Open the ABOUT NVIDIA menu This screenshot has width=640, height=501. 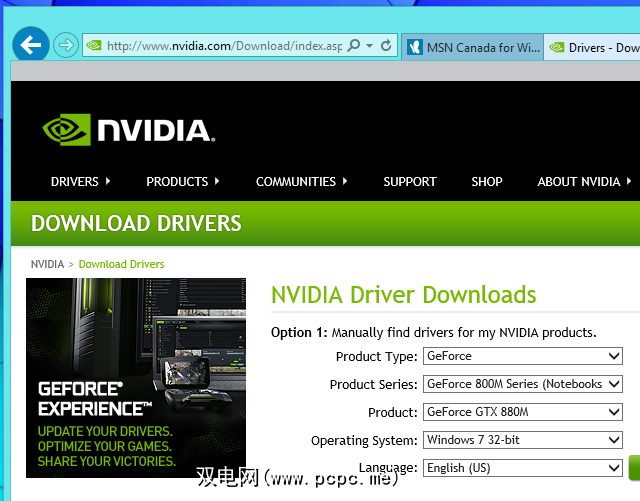[x=584, y=181]
